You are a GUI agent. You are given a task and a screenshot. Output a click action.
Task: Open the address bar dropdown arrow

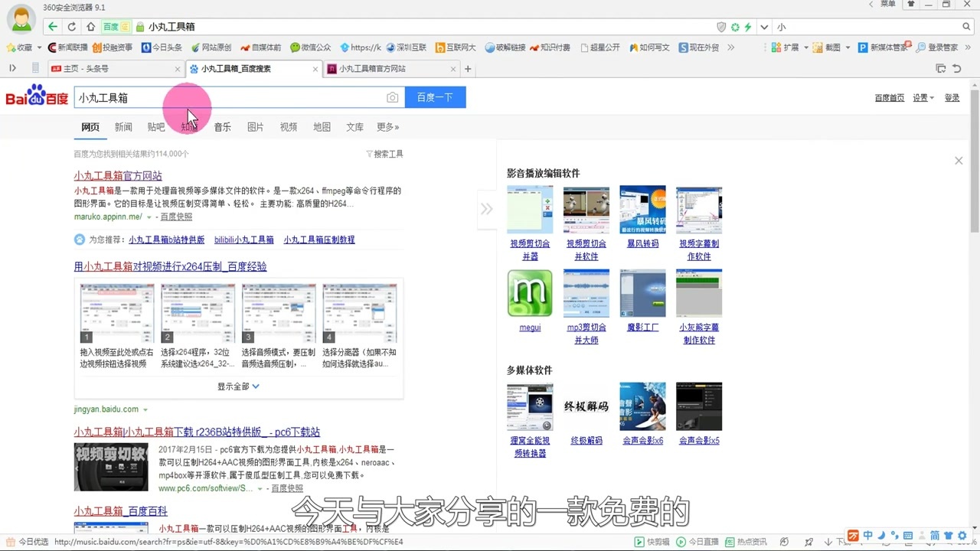point(764,27)
